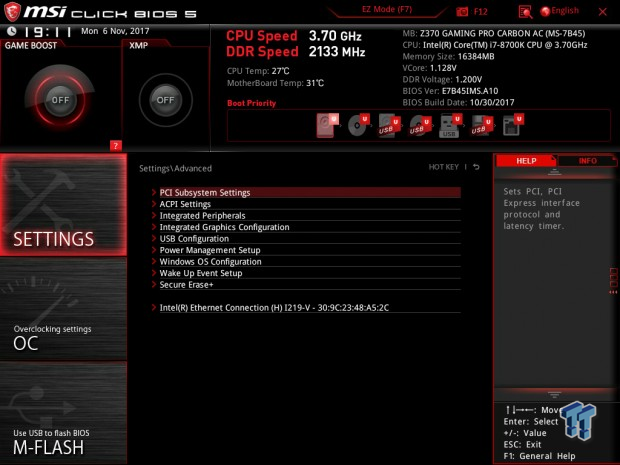Viewport: 620px width, 465px height.
Task: Select the CD/DVD disc boot priority icon
Action: pos(358,125)
